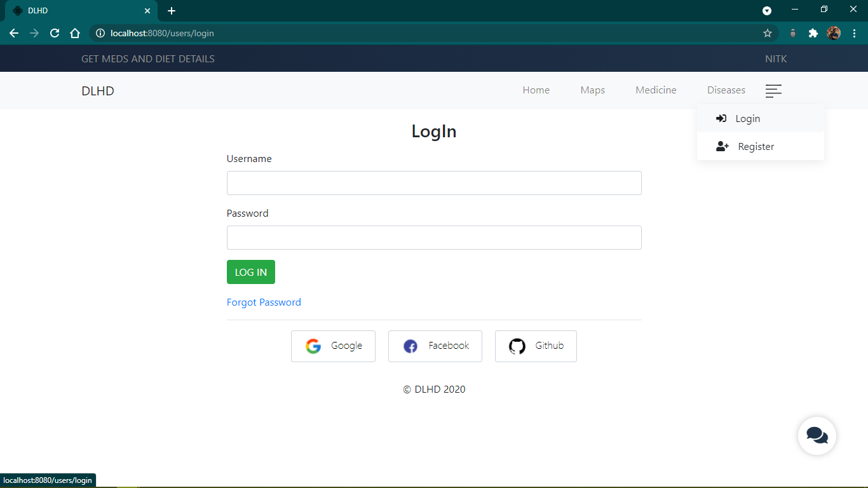Click the LogIn heading
The width and height of the screenshot is (868, 488).
[434, 132]
